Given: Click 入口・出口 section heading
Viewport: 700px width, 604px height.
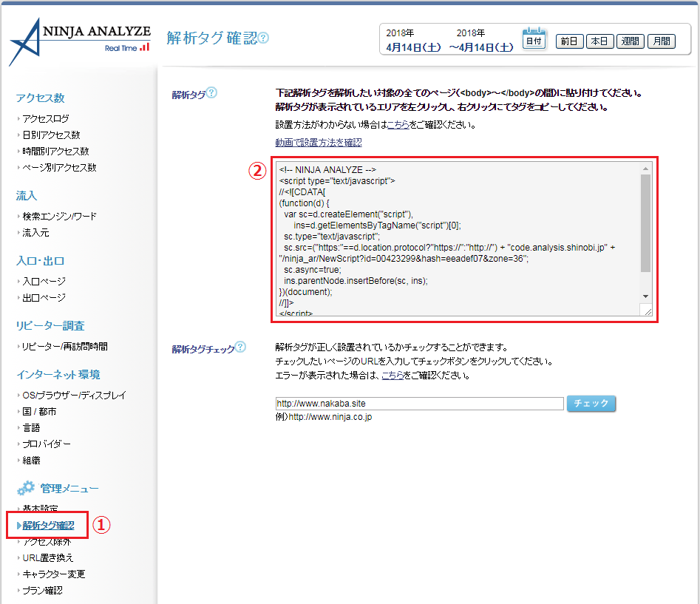Looking at the screenshot, I should coord(40,261).
